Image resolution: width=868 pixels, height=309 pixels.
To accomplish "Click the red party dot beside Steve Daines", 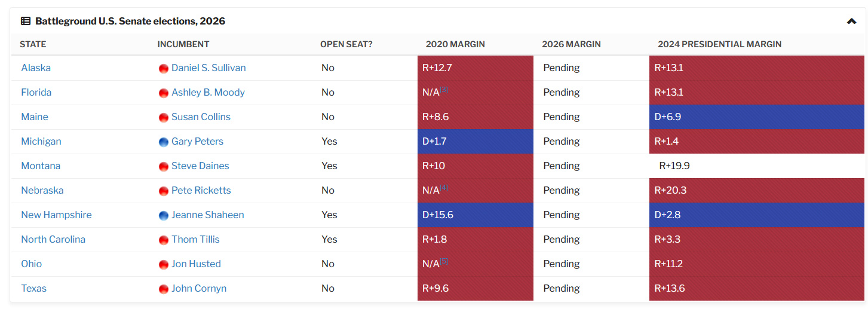I will click(x=163, y=166).
